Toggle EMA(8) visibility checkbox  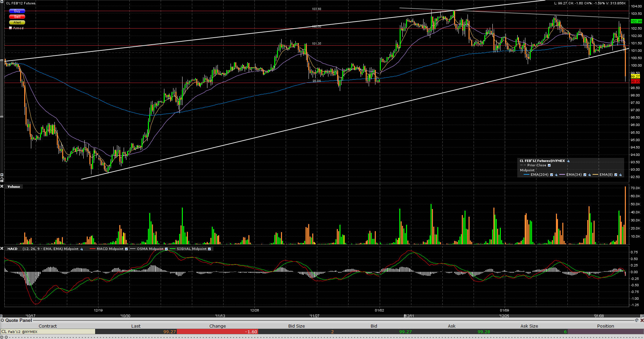point(616,175)
